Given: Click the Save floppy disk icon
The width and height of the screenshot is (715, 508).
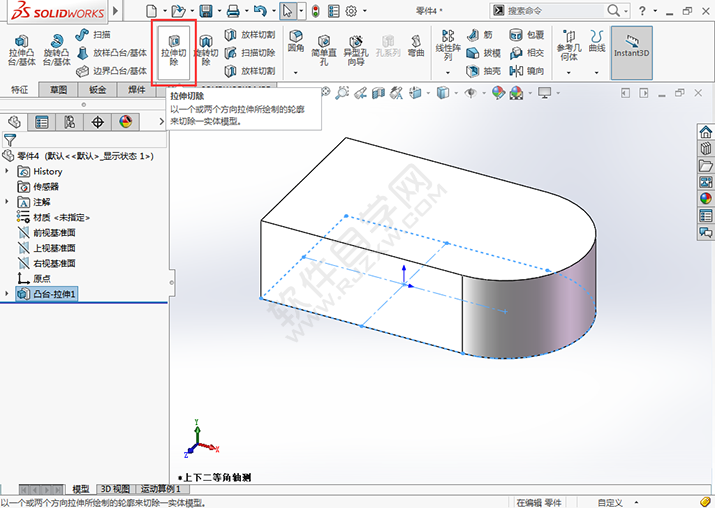Looking at the screenshot, I should coord(206,10).
